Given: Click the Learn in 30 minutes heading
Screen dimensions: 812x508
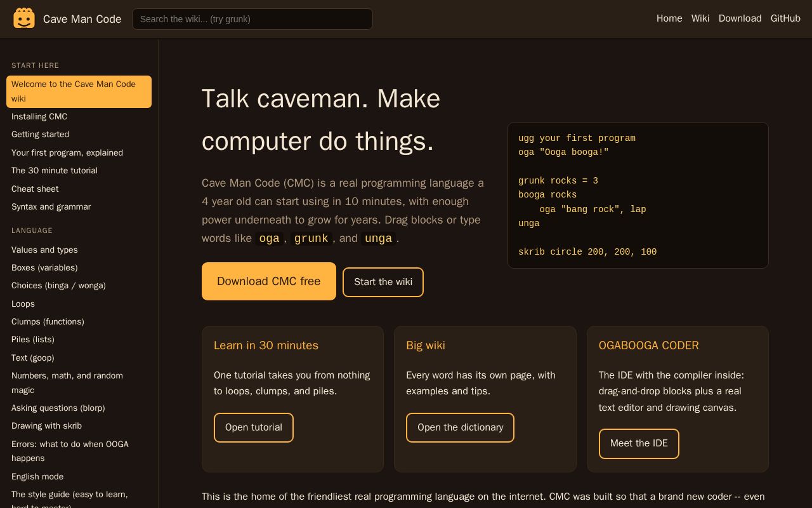Looking at the screenshot, I should coord(266,345).
